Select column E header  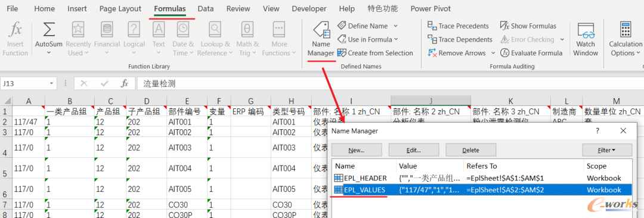tap(187, 101)
